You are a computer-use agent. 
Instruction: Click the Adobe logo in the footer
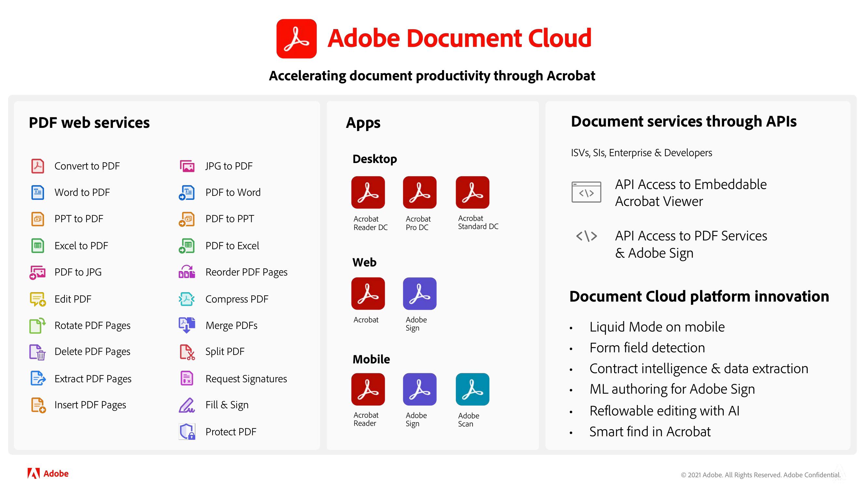[48, 473]
